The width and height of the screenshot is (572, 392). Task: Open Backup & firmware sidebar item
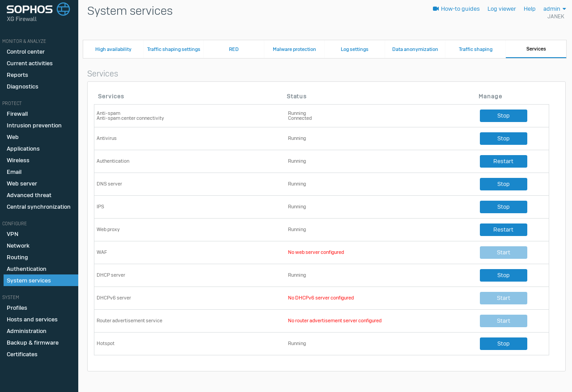33,343
